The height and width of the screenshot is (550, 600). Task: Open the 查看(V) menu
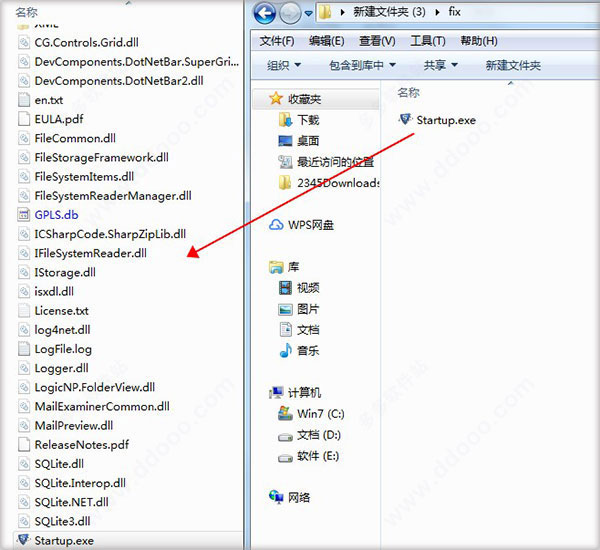tap(377, 41)
